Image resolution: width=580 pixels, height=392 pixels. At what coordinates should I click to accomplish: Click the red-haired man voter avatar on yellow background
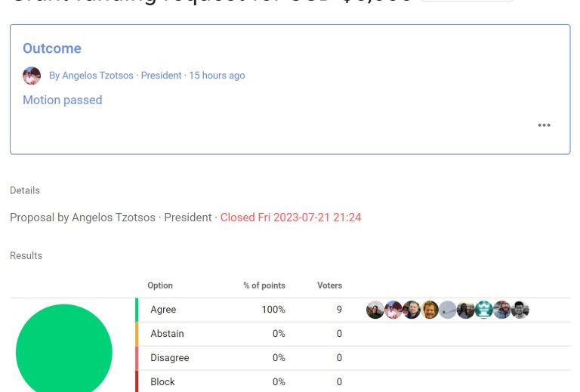coord(430,310)
